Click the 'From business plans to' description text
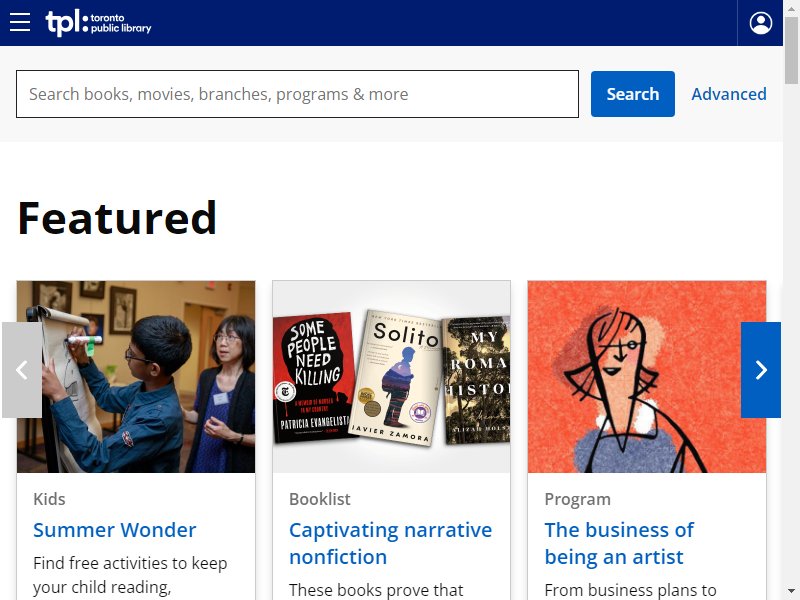 click(x=630, y=590)
